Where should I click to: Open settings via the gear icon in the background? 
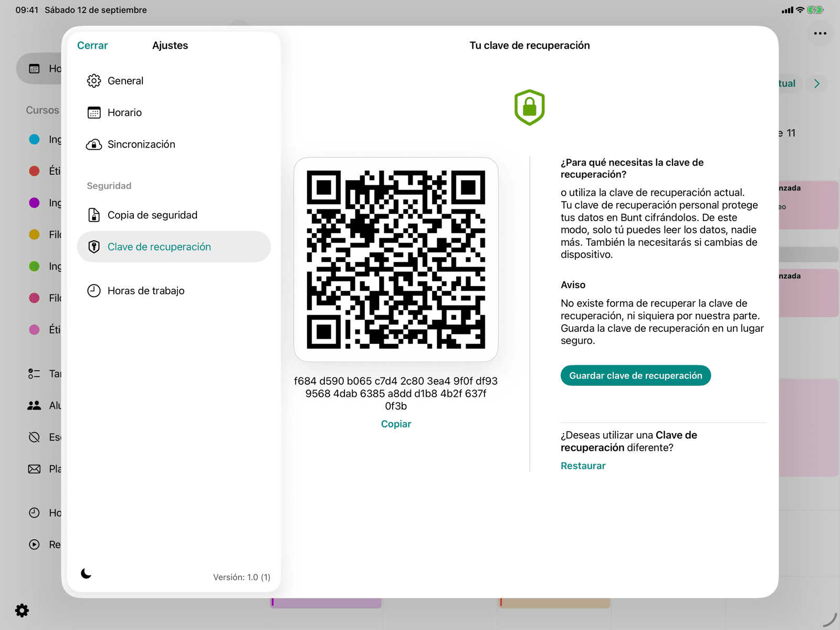22,611
